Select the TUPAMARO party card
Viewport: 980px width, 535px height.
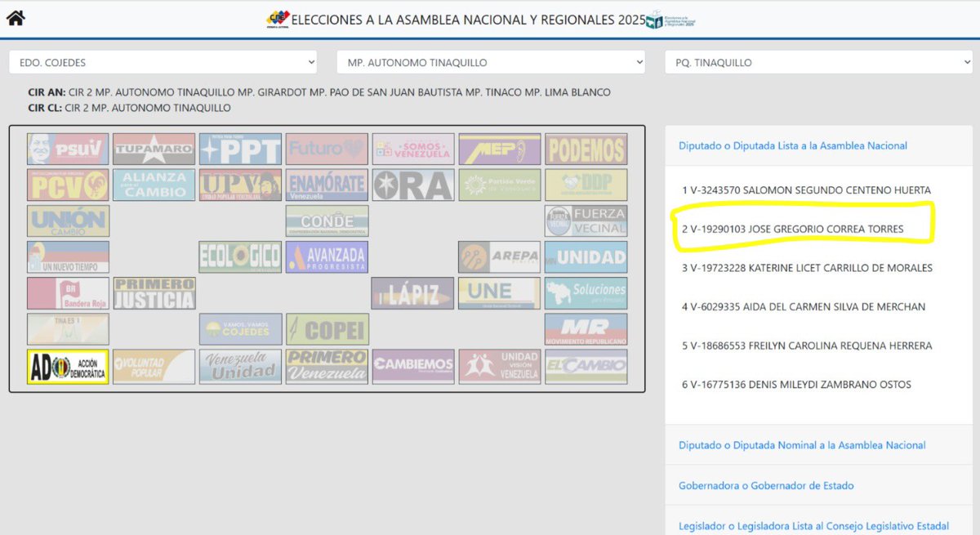pyautogui.click(x=154, y=149)
